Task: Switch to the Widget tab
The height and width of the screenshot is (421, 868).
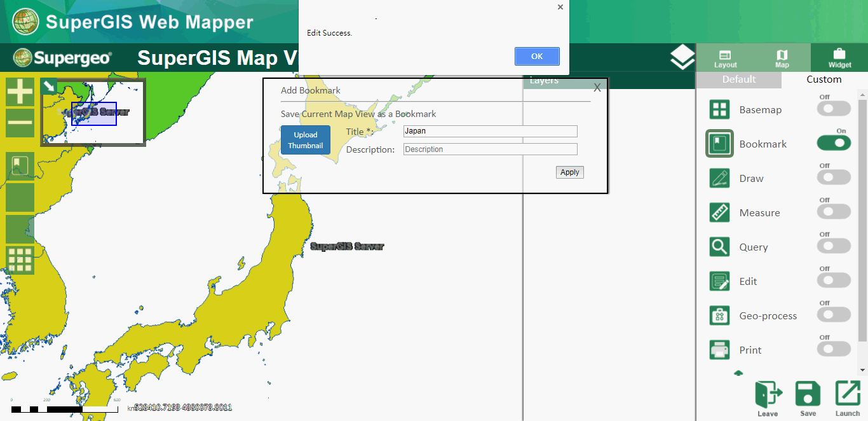Action: tap(839, 58)
